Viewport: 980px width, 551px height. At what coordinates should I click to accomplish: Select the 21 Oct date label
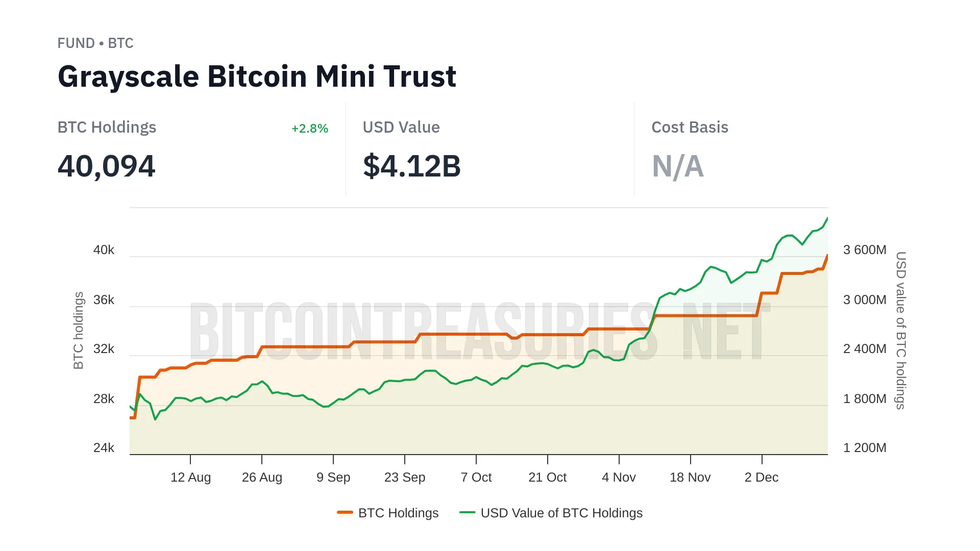[548, 477]
